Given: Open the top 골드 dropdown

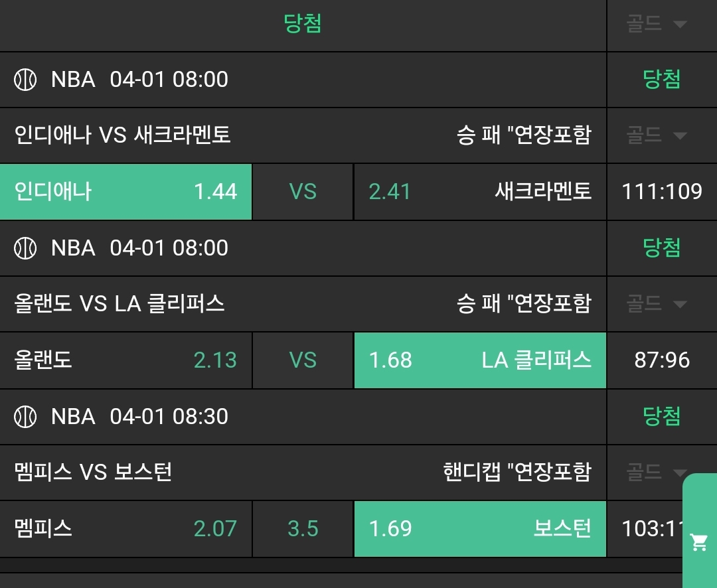Looking at the screenshot, I should coord(656,25).
